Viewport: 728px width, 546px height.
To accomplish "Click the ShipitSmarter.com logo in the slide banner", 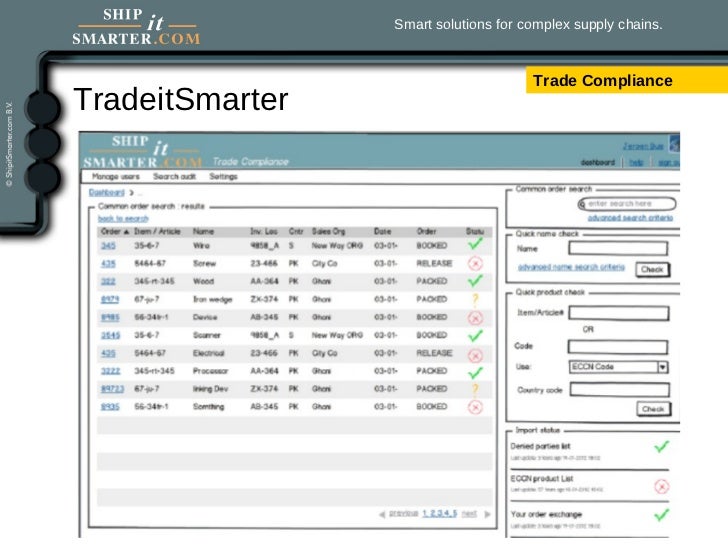I will point(136,27).
